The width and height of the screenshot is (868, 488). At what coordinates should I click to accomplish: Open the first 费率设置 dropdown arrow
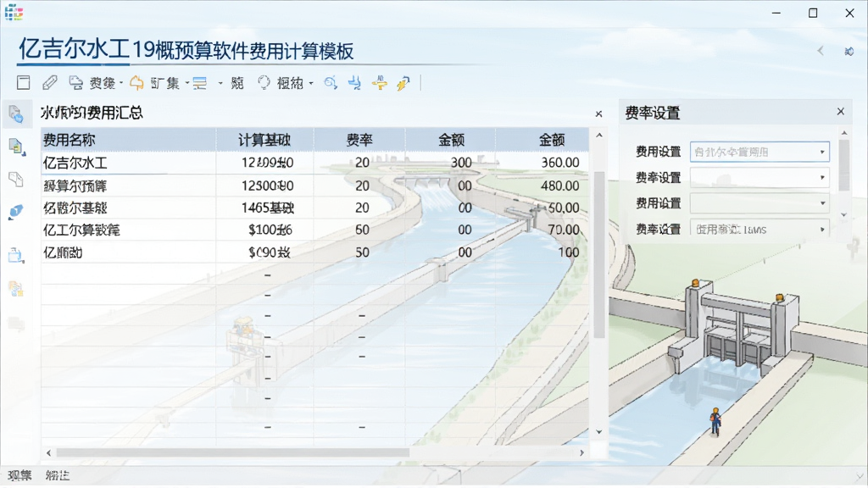coord(822,178)
